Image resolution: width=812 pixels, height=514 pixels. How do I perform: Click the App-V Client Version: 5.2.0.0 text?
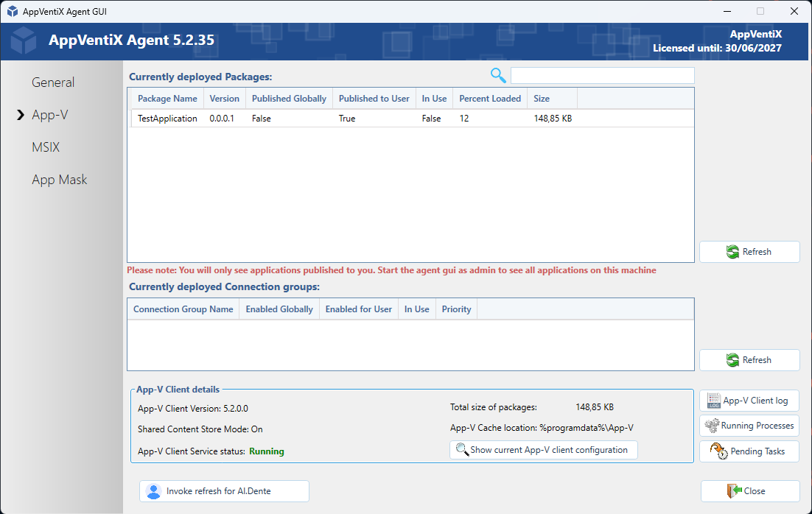point(192,409)
